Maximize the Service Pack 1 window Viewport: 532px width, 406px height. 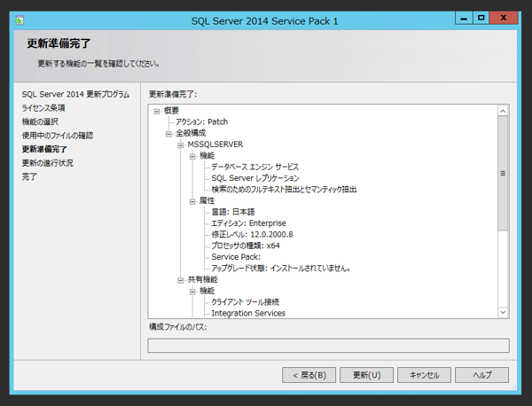pyautogui.click(x=481, y=18)
